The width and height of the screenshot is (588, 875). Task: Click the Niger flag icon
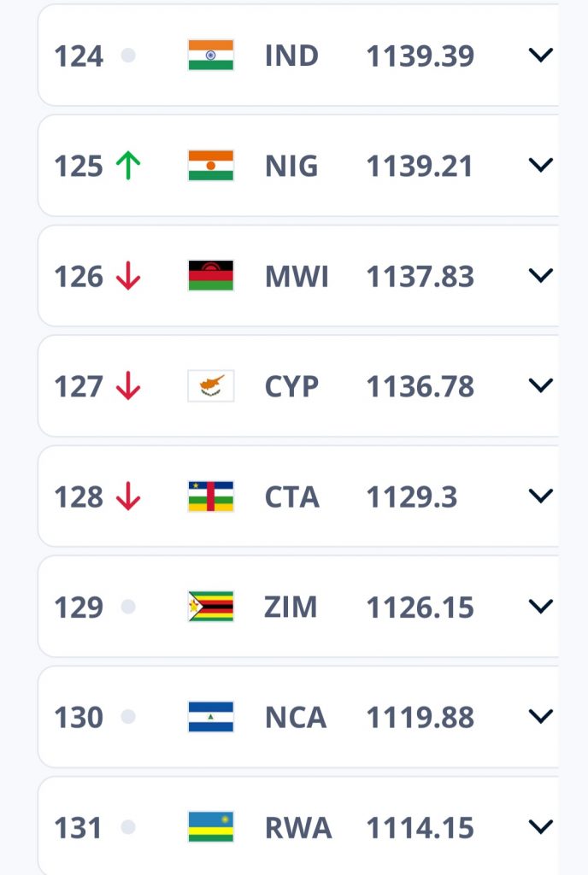(x=211, y=166)
